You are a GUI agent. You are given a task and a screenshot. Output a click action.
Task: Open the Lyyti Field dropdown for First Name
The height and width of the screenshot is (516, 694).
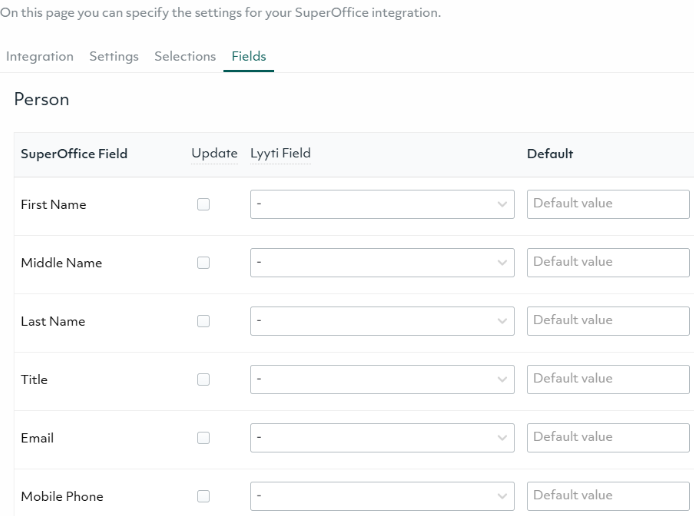[x=381, y=204]
